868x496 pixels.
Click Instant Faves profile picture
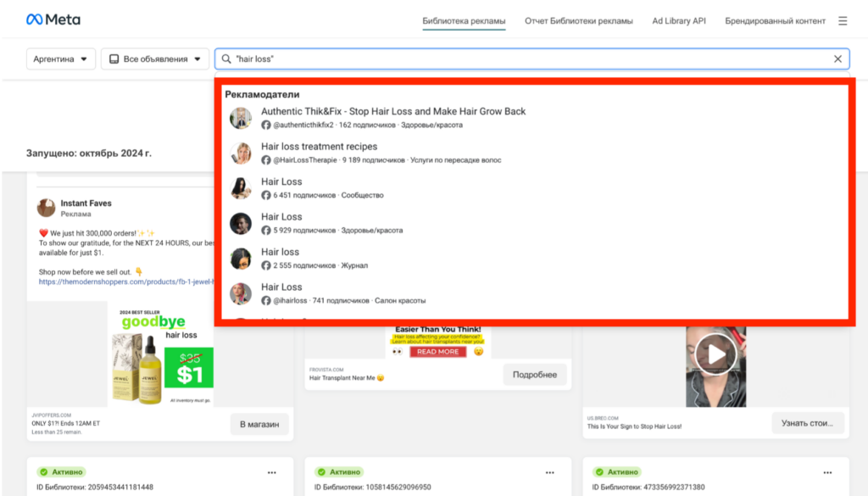[x=47, y=208]
